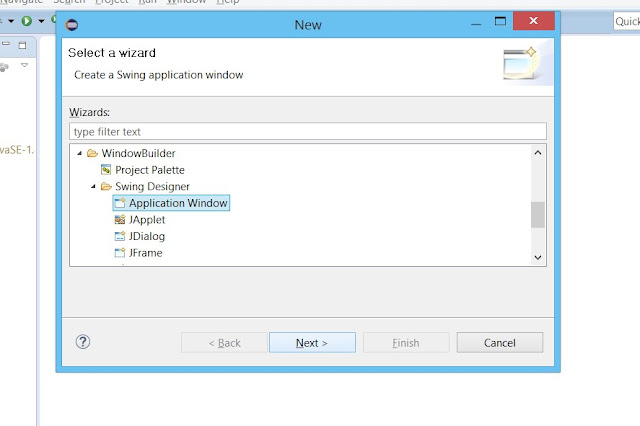The height and width of the screenshot is (426, 640).
Task: Maximize the Eclipse side panel view
Action: click(22, 45)
